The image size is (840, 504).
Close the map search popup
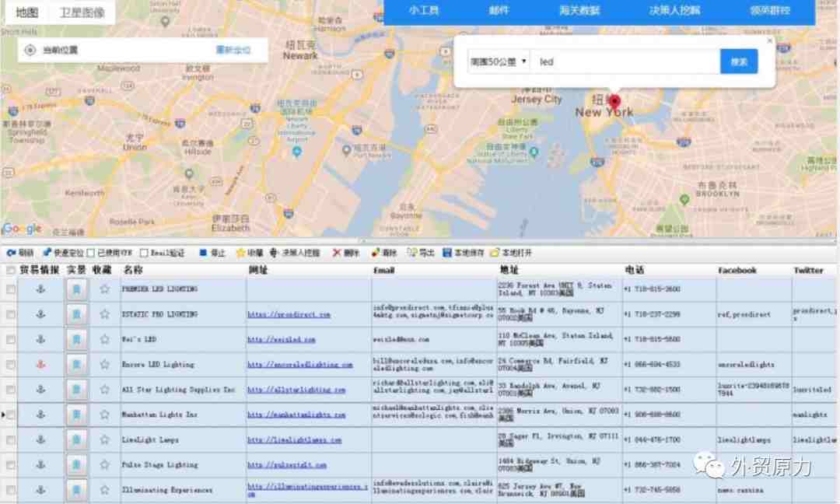coord(770,40)
